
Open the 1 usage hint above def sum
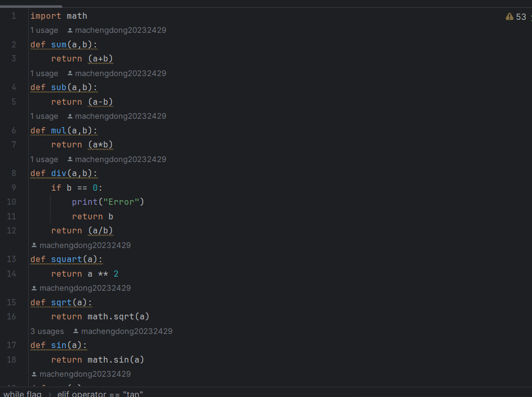pos(44,30)
